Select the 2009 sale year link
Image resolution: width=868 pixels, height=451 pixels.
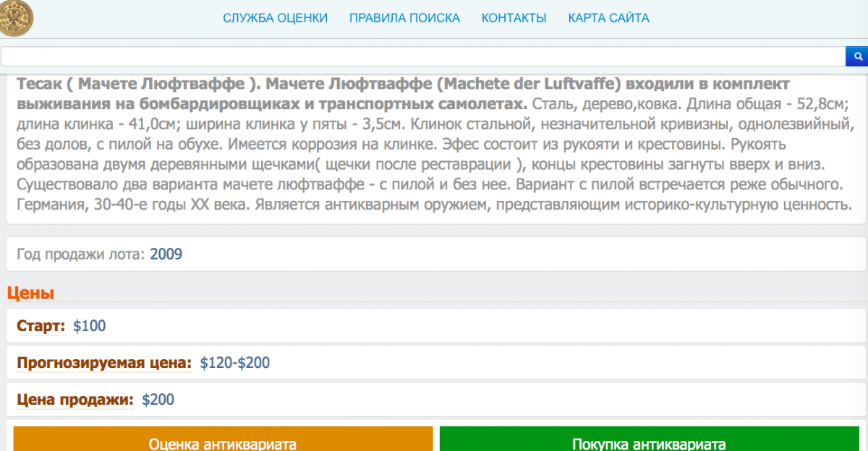pyautogui.click(x=166, y=254)
